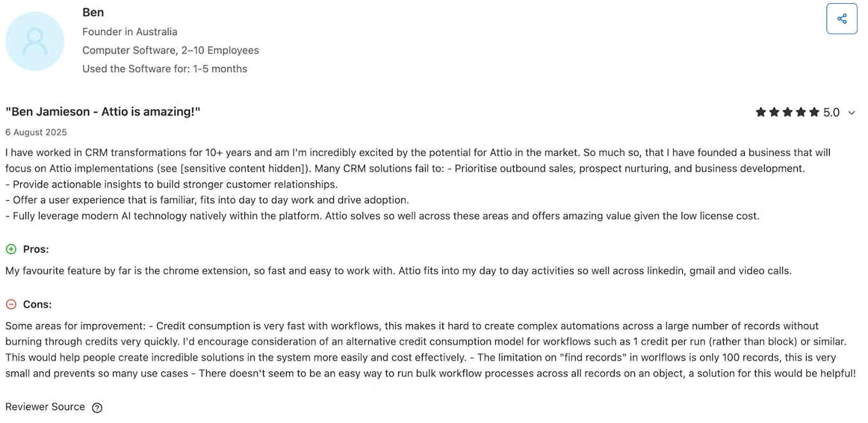Viewport: 868px width, 423px height.
Task: Click the Reviewer Source label
Action: 45,407
